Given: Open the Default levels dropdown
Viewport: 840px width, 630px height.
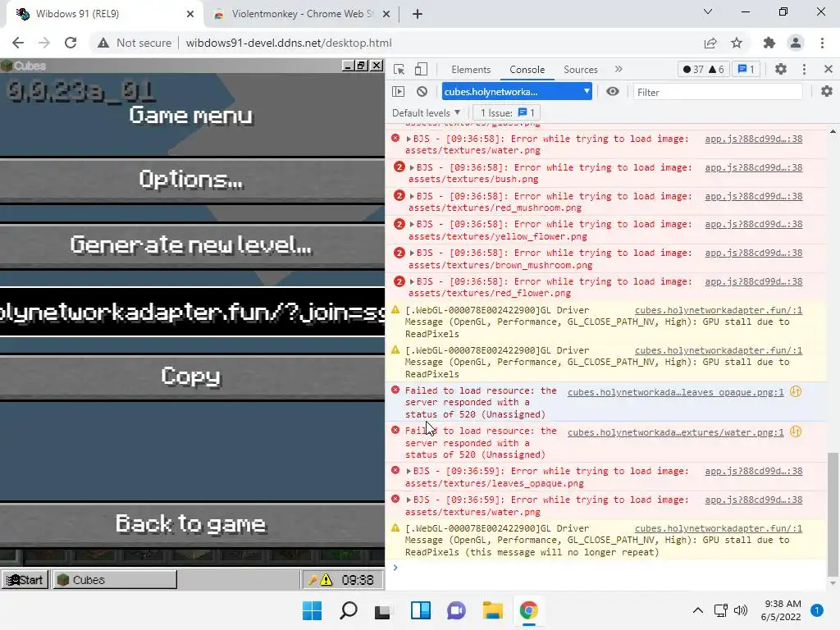Looking at the screenshot, I should 427,113.
